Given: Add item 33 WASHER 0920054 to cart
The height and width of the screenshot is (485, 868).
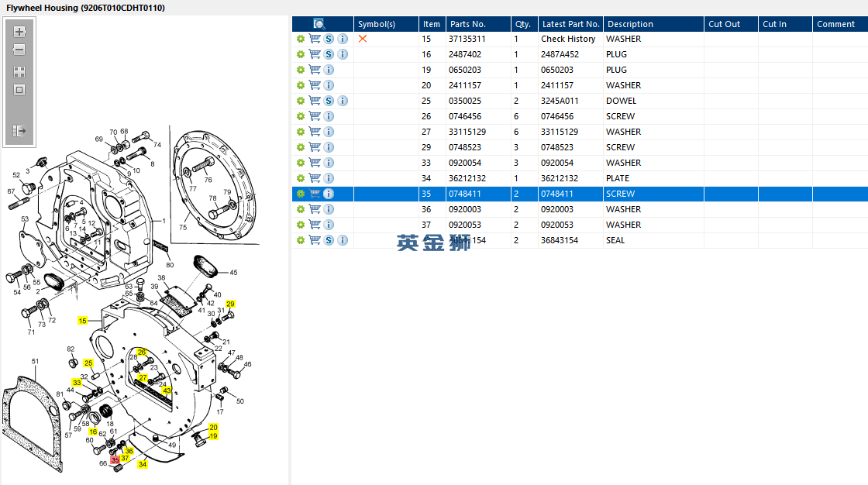Looking at the screenshot, I should (x=315, y=163).
